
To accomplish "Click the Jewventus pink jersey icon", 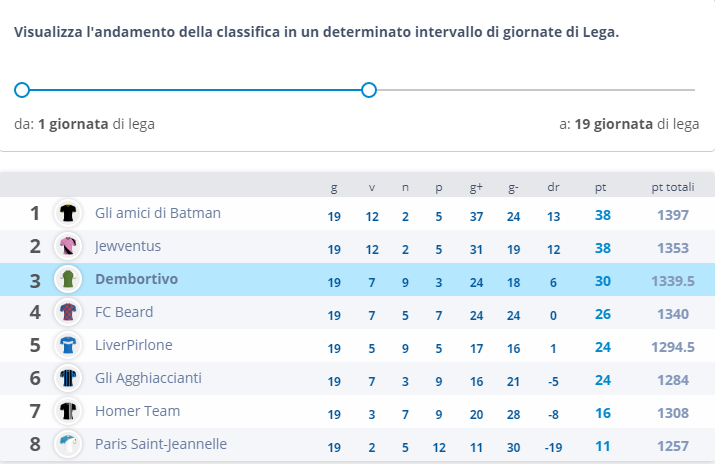I will pos(68,246).
